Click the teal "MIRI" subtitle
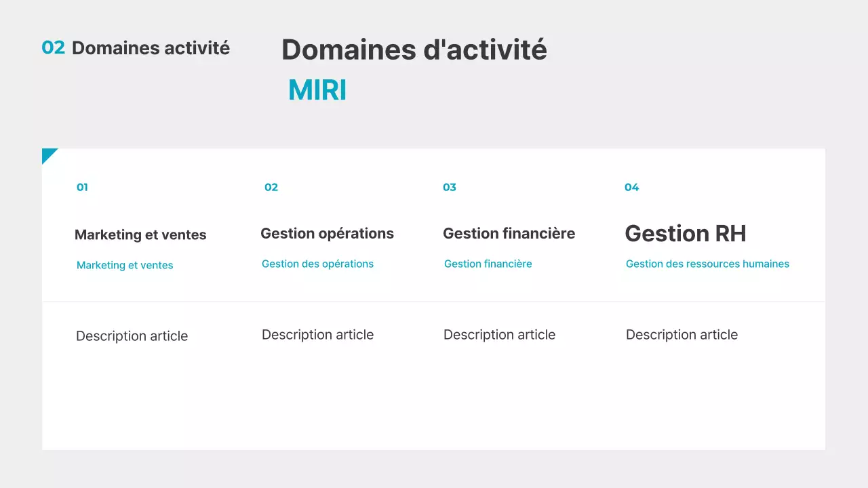This screenshot has width=868, height=488. click(x=317, y=90)
